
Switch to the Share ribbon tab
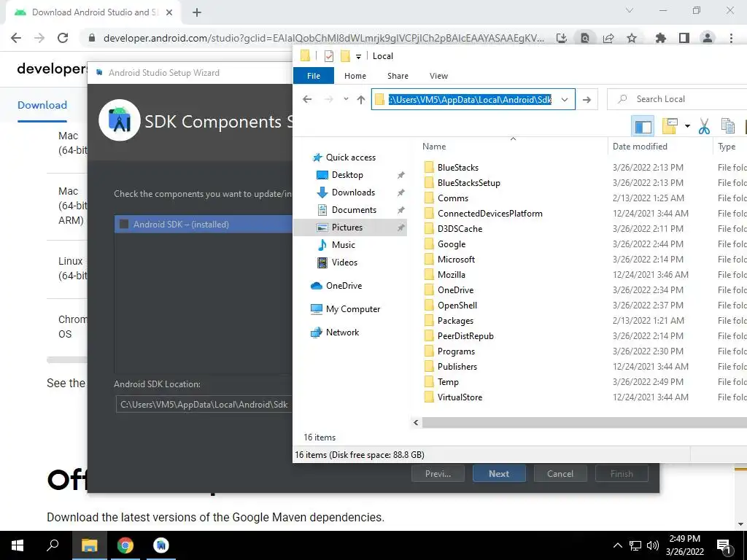[398, 76]
